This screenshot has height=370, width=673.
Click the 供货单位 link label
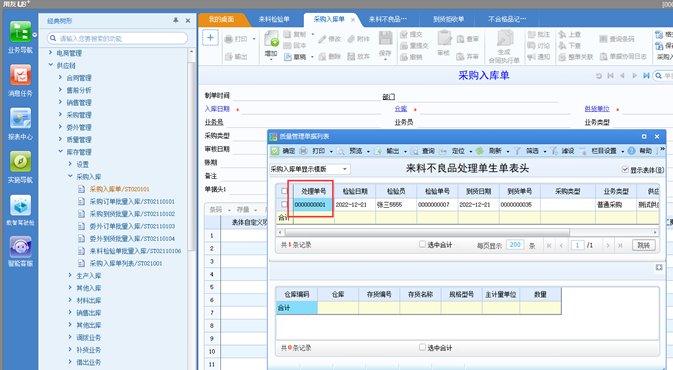tap(597, 109)
